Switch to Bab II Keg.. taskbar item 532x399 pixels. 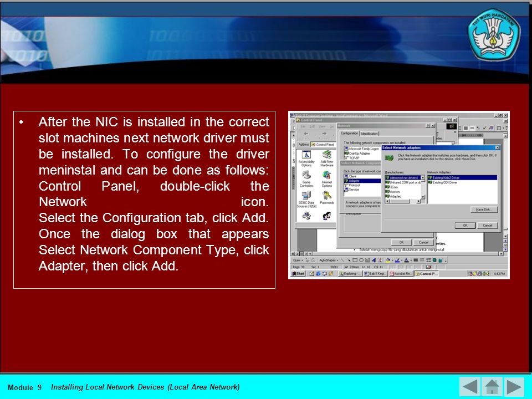point(375,273)
